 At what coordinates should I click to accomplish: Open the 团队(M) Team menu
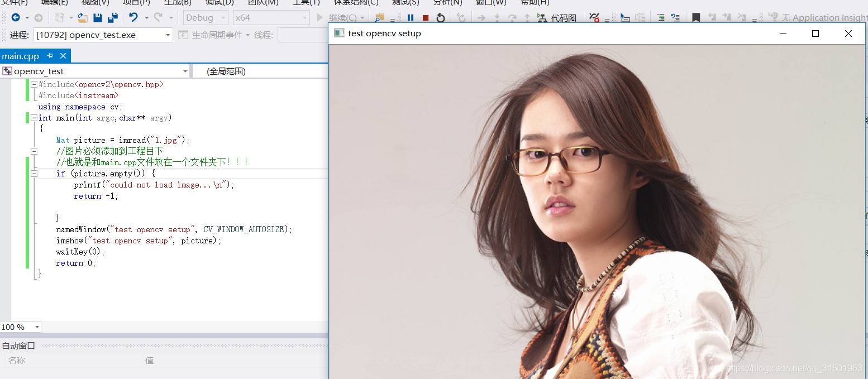coord(263,3)
